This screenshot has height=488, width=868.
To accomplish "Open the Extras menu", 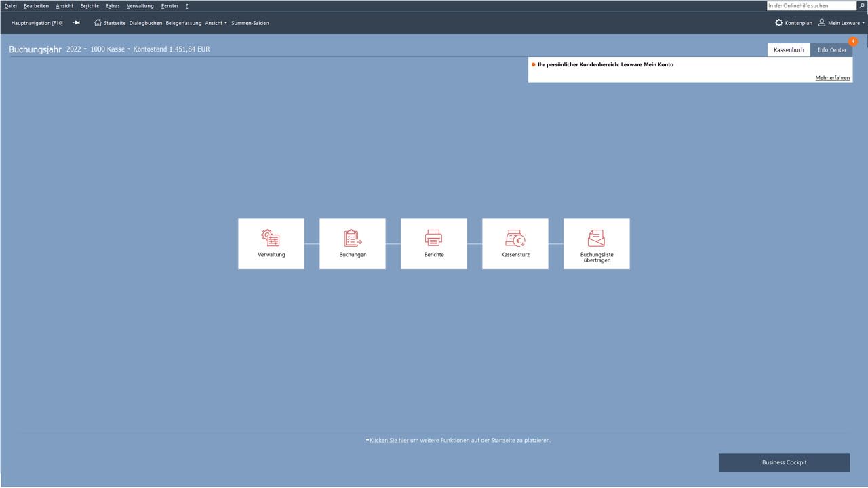I will [113, 6].
